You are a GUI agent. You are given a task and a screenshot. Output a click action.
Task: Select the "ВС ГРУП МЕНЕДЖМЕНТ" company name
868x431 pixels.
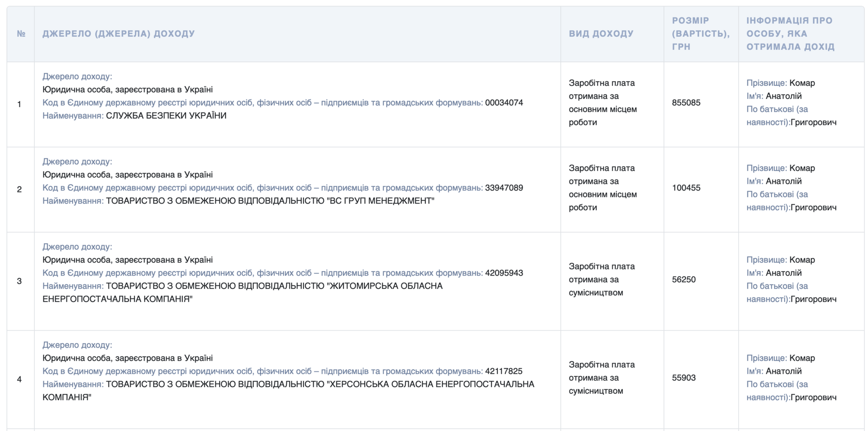270,201
